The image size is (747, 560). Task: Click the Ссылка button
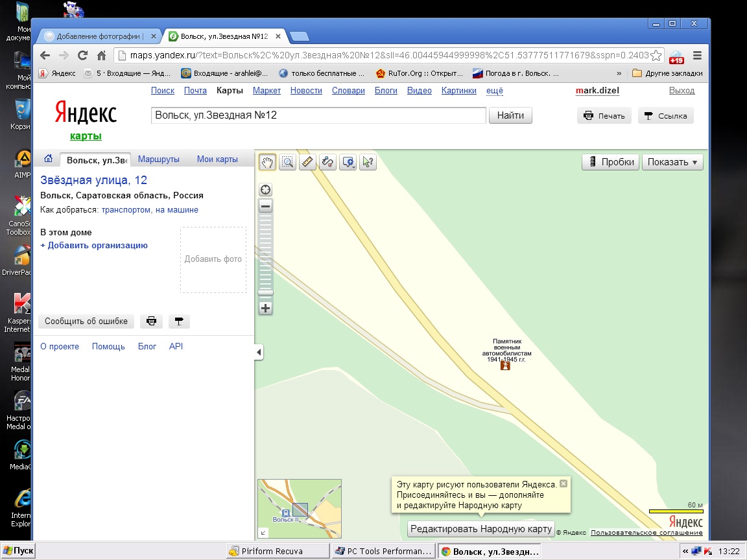665,116
